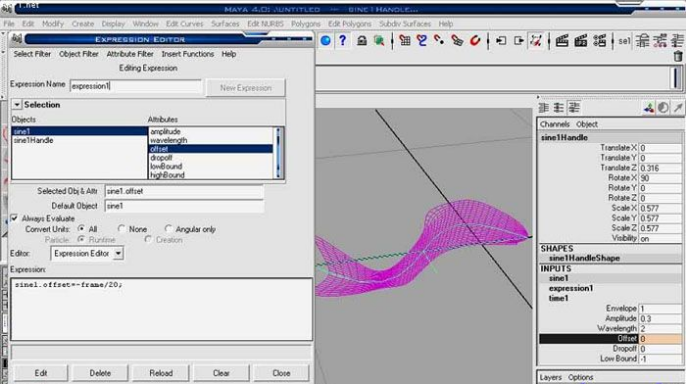Screen dimensions: 694x384
Task: Open the Edit Curves menu
Action: (x=185, y=23)
